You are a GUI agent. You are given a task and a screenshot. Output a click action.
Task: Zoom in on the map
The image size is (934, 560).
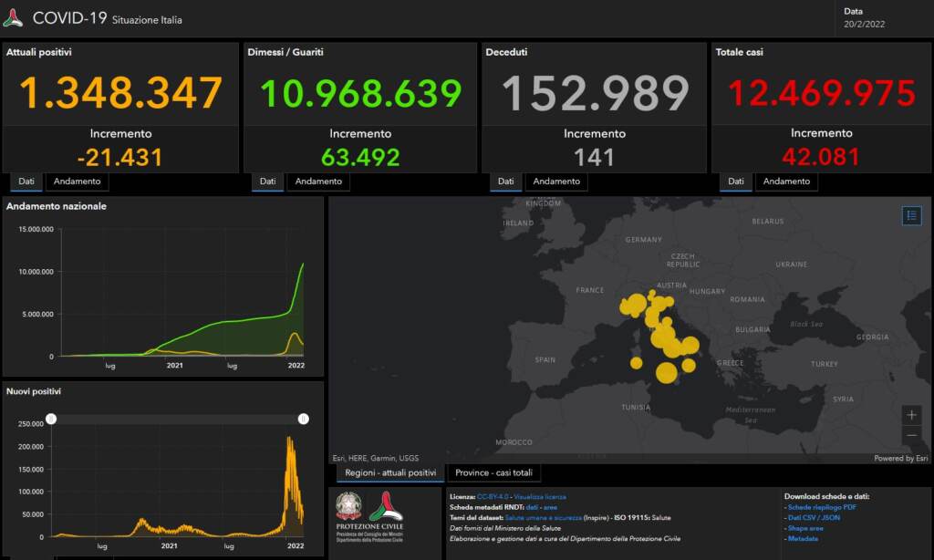click(911, 415)
